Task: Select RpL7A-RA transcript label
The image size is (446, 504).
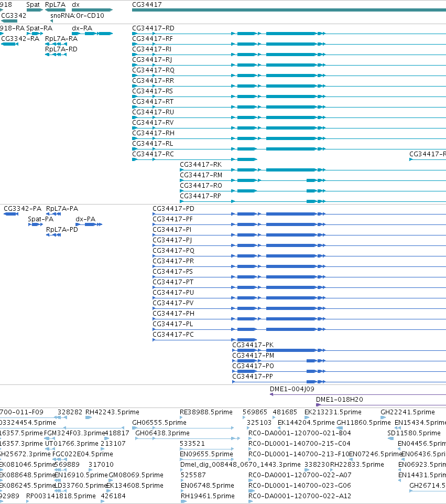Action: click(61, 39)
